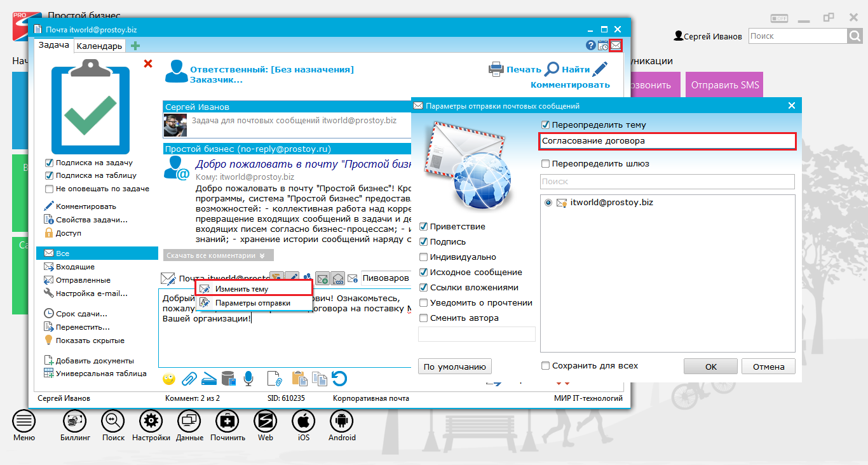
Task: Open Входящие folder
Action: coord(75,267)
